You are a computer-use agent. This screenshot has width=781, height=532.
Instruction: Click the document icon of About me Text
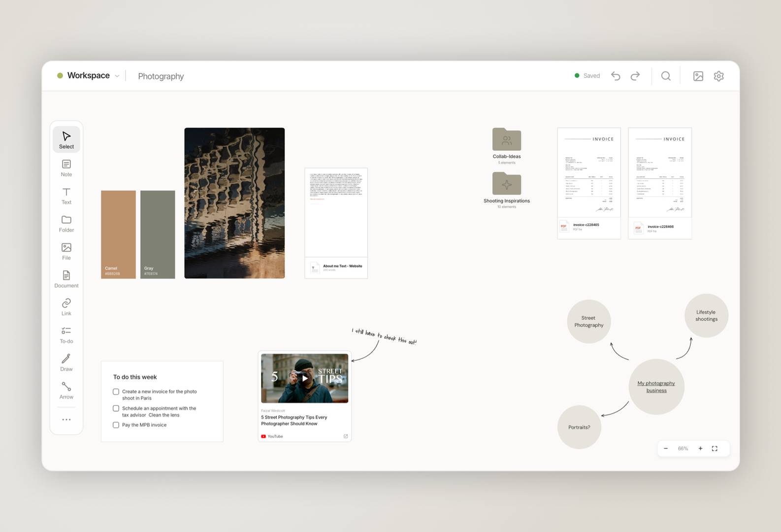click(x=315, y=268)
